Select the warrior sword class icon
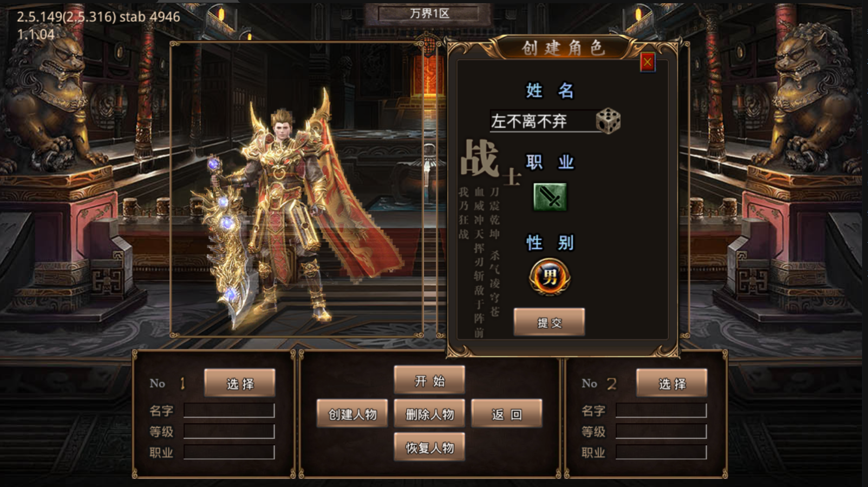The image size is (868, 487). click(x=550, y=197)
